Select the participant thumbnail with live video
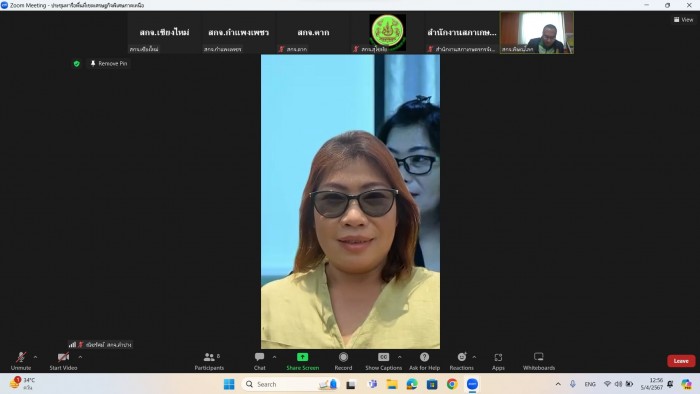 [x=537, y=33]
